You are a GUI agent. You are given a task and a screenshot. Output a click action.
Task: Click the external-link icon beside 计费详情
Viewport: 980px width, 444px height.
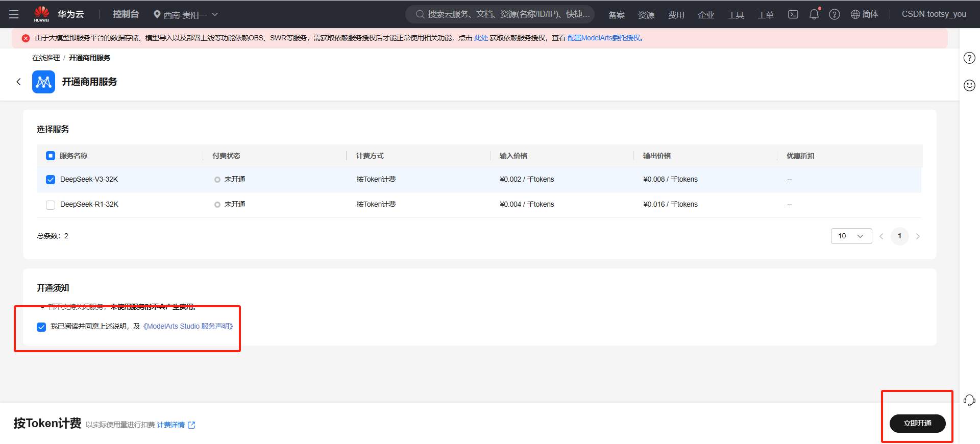191,425
